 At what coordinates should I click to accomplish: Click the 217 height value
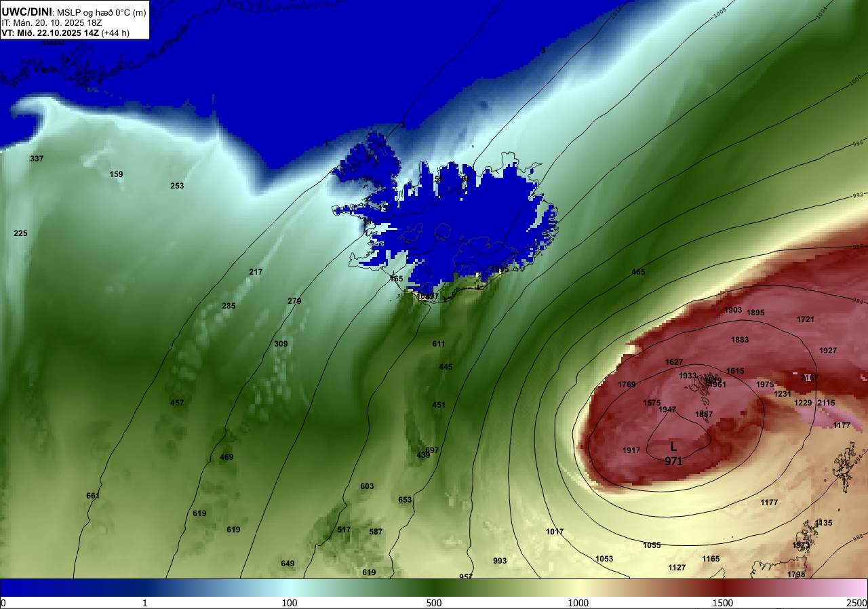click(256, 272)
